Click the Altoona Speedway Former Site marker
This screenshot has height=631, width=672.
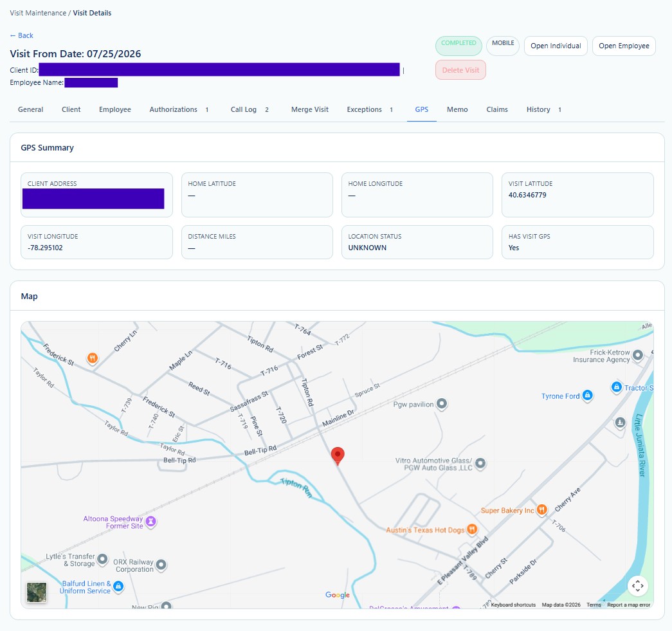click(x=150, y=521)
